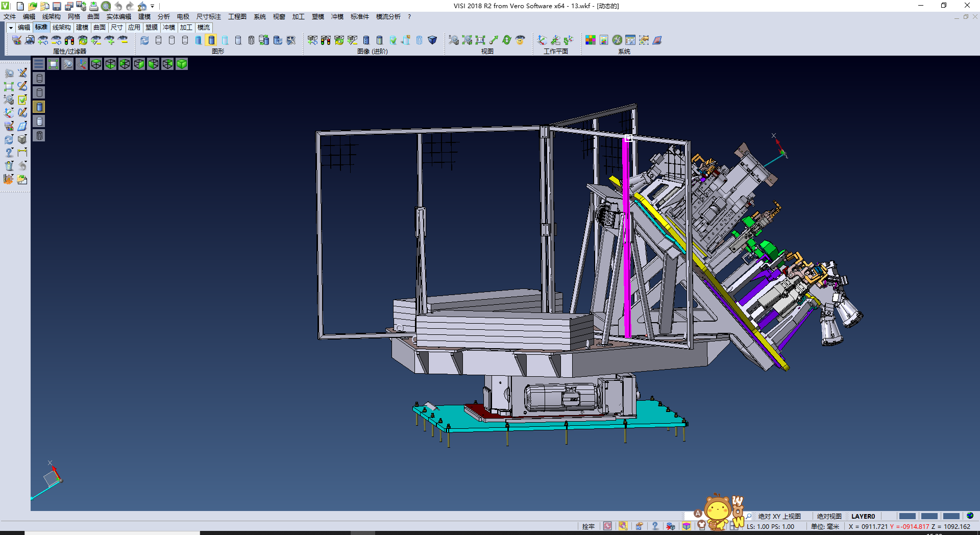Image resolution: width=980 pixels, height=535 pixels.
Task: Open the toolbar tab list dropdown arrow
Action: tap(10, 28)
